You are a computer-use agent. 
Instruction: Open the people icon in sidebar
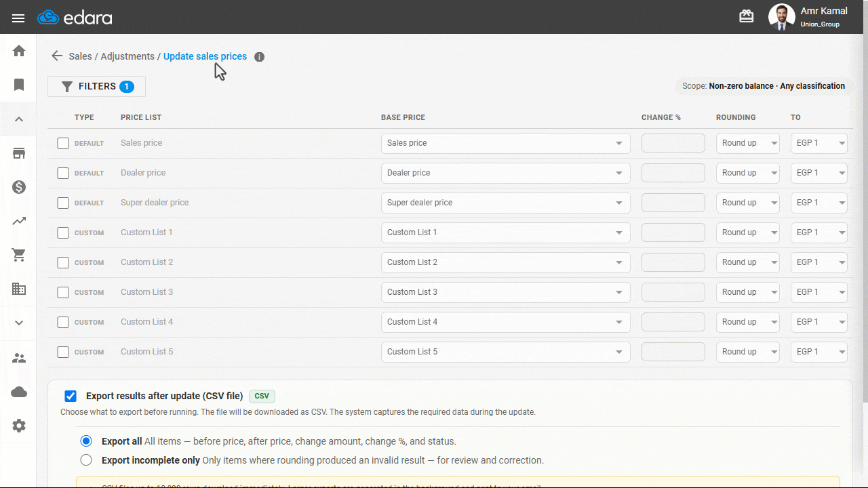19,358
